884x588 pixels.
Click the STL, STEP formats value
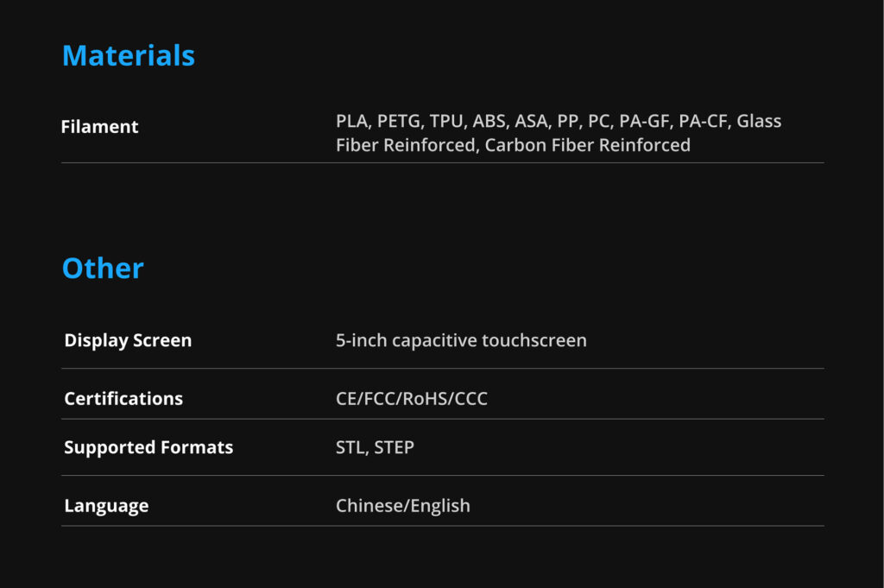(x=375, y=447)
